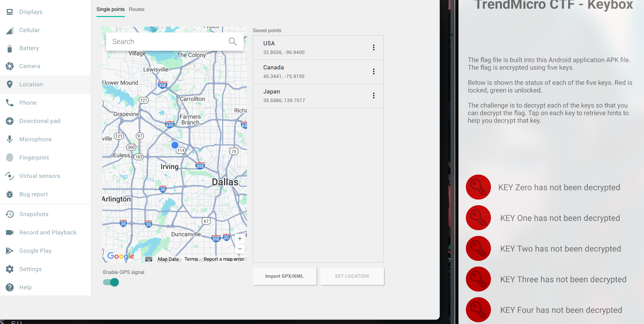Click the Camera shutter icon
This screenshot has width=644, height=324.
click(x=10, y=66)
